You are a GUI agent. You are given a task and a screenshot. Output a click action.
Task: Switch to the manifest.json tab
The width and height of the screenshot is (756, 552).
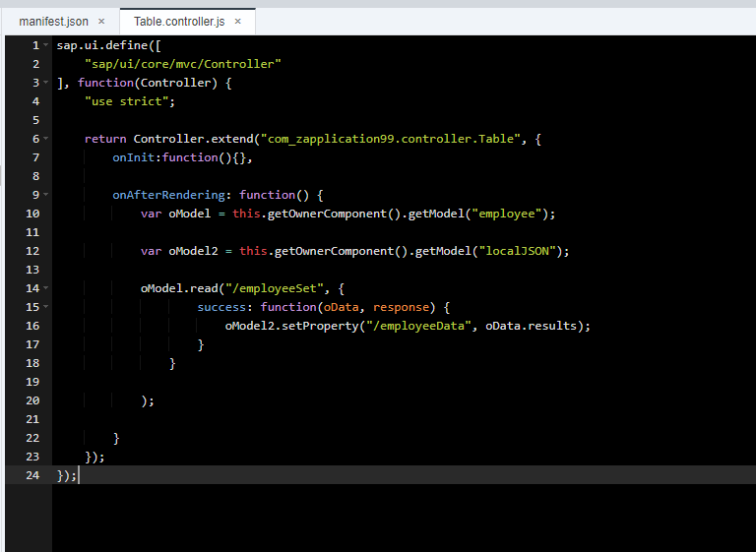[53, 22]
